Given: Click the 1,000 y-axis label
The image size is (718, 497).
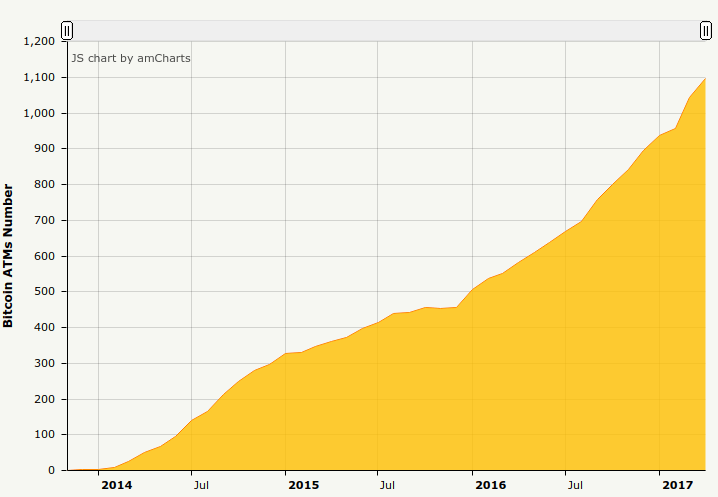Looking at the screenshot, I should click(39, 113).
